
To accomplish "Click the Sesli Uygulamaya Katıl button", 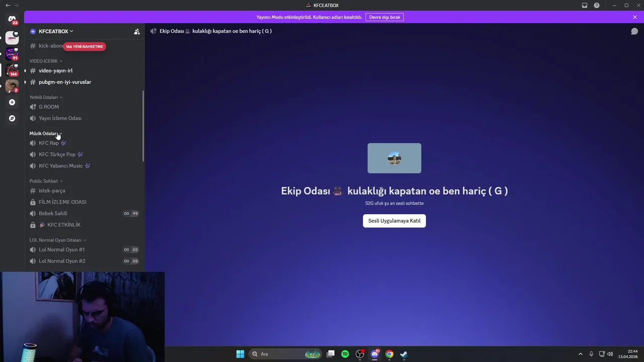I will 394,221.
